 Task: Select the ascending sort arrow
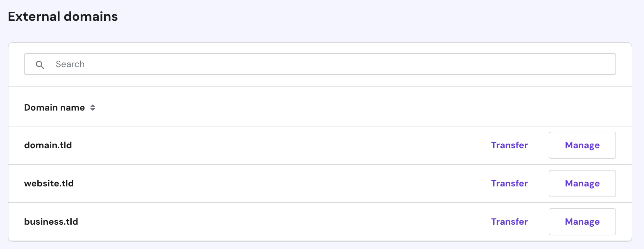[93, 106]
